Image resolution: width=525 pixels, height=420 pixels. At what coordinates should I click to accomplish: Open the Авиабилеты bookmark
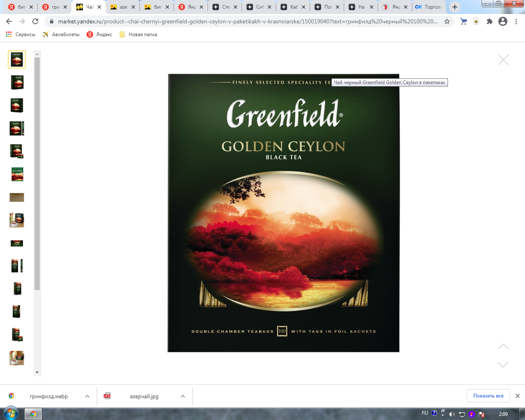point(61,35)
